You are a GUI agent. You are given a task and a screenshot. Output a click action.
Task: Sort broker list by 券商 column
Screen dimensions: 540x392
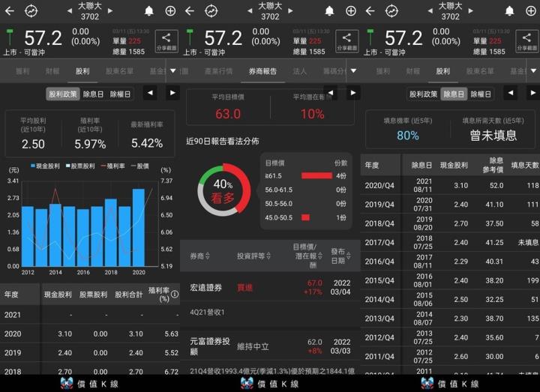pos(199,256)
